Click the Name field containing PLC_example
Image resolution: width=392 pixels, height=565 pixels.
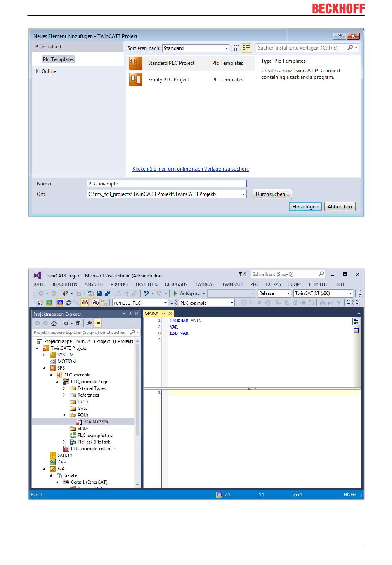click(167, 184)
